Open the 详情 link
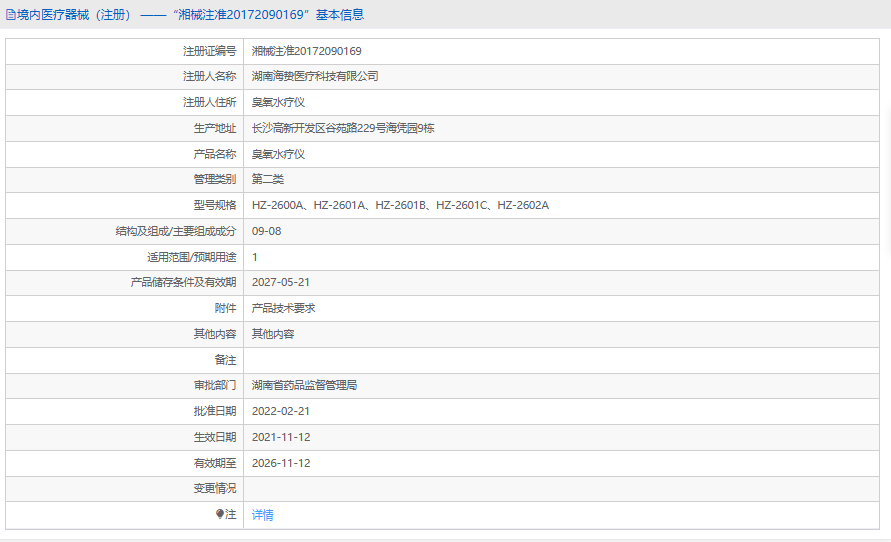This screenshot has width=891, height=542. tap(263, 515)
